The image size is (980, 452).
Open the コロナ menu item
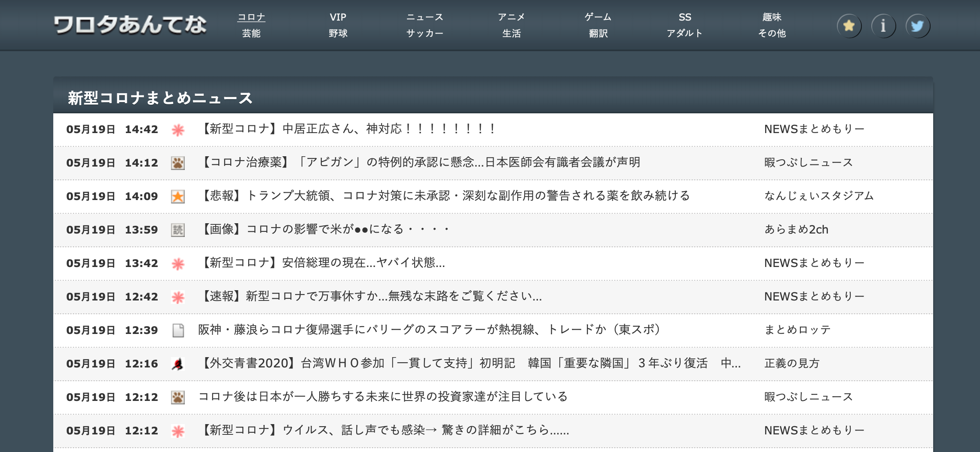tap(251, 17)
